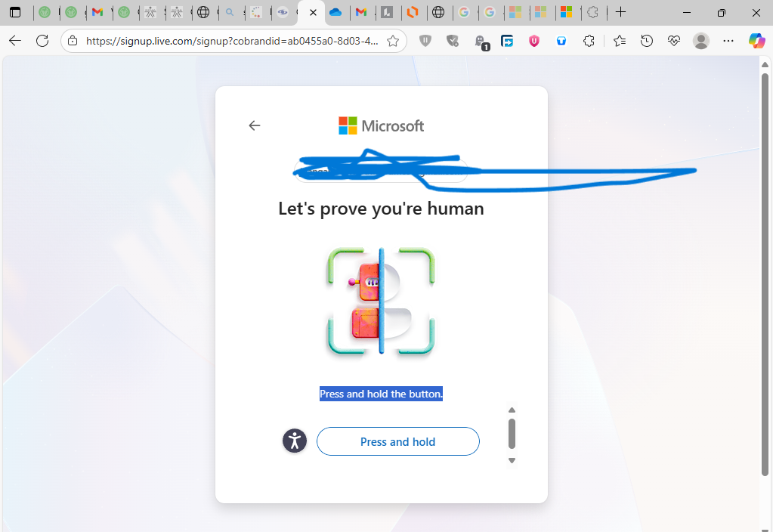Open the profile avatar menu
Screen dimensions: 773x532
(x=701, y=41)
